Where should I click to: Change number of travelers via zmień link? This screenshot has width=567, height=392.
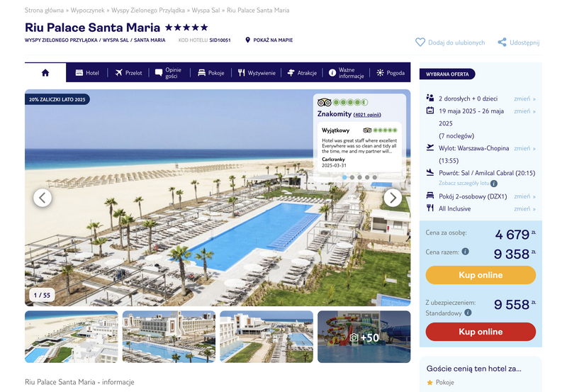pos(524,99)
